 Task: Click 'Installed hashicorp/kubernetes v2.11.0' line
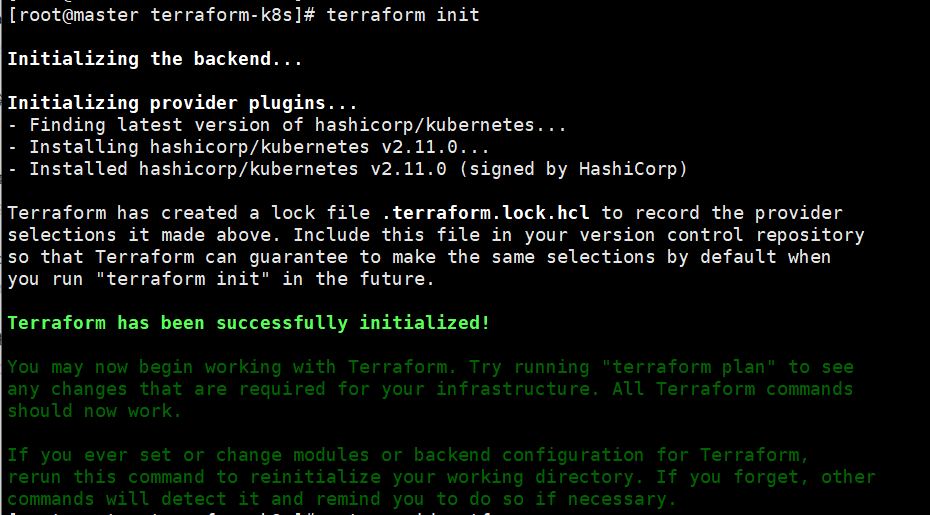point(348,169)
